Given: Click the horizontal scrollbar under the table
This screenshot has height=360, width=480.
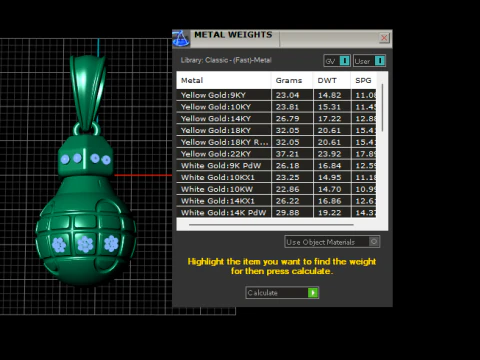Looking at the screenshot, I should click(271, 225).
